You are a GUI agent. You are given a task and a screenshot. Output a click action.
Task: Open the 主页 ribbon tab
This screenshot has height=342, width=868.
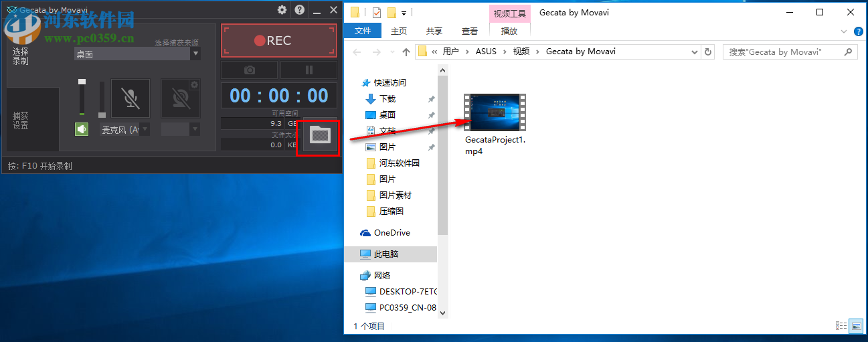coord(399,31)
